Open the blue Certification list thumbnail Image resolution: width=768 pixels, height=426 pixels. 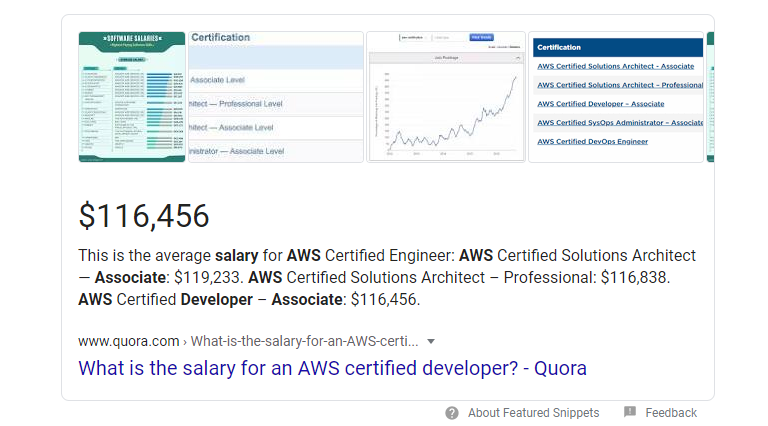coord(616,97)
